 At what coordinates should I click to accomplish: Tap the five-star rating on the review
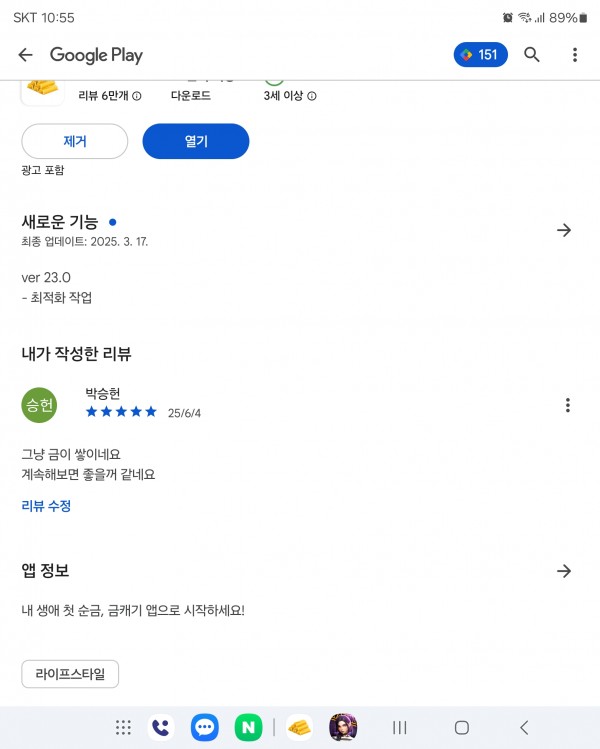[x=121, y=412]
